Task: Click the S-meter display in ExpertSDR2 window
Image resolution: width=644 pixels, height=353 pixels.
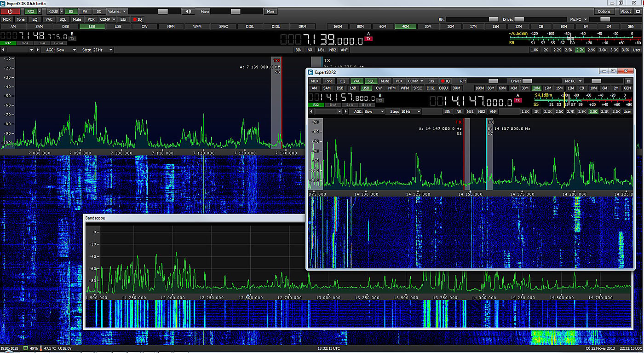Action: 582,99
